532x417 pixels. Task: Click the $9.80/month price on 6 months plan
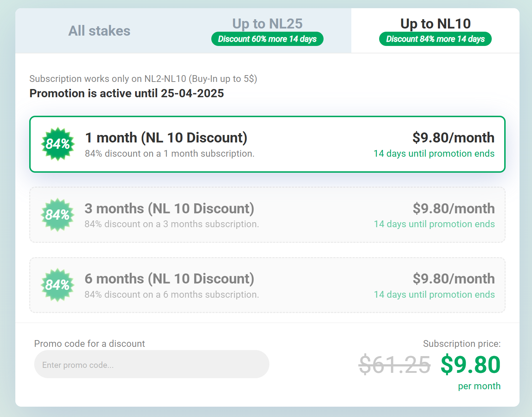pyautogui.click(x=454, y=279)
